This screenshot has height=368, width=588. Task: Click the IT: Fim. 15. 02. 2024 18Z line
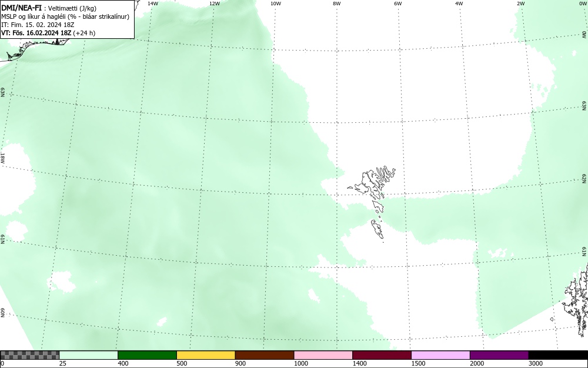[x=38, y=25]
